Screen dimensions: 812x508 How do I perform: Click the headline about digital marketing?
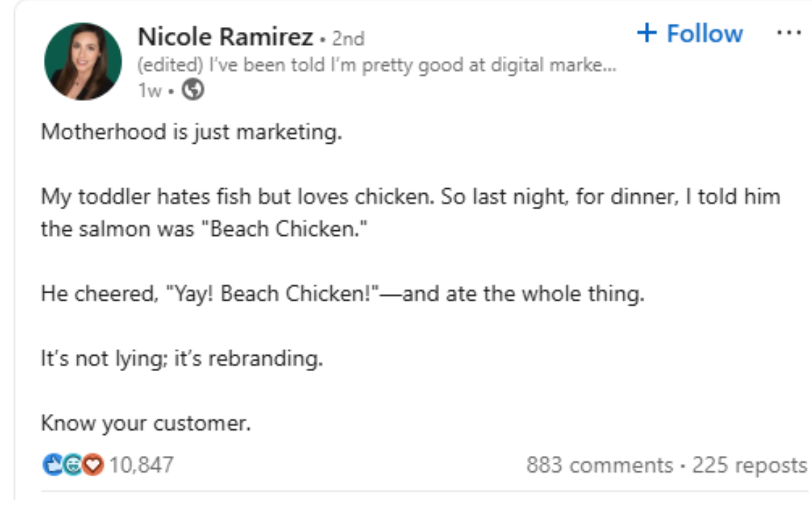376,66
